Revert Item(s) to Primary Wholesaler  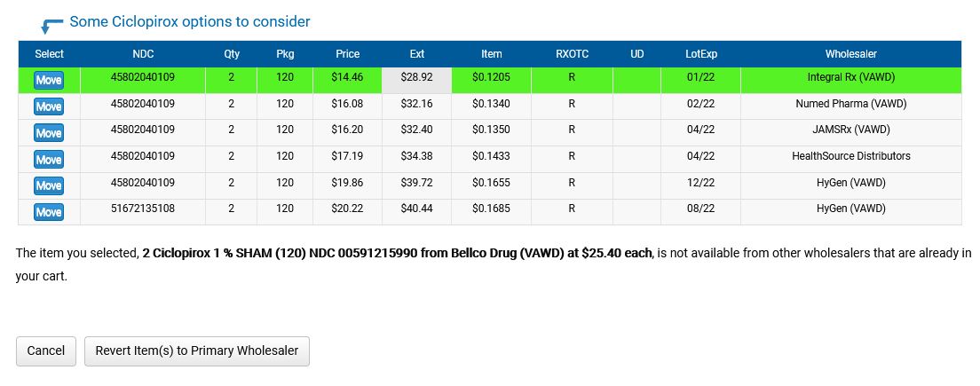(197, 351)
